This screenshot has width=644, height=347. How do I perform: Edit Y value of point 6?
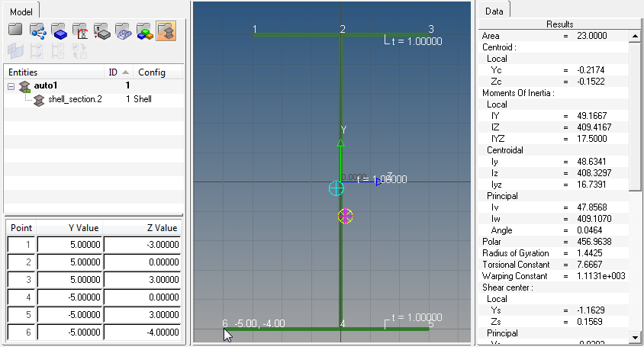point(70,333)
